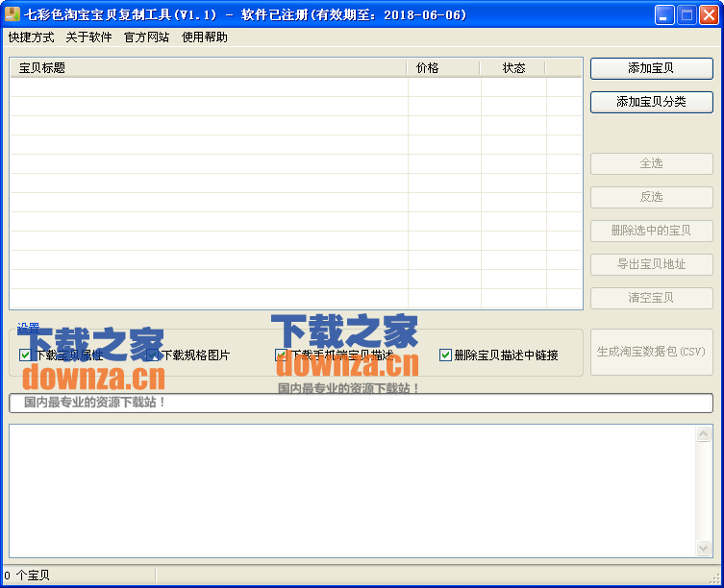The image size is (724, 588).
Task: Toggle the 下载手机端宝贝描述 checkbox
Action: click(x=281, y=355)
